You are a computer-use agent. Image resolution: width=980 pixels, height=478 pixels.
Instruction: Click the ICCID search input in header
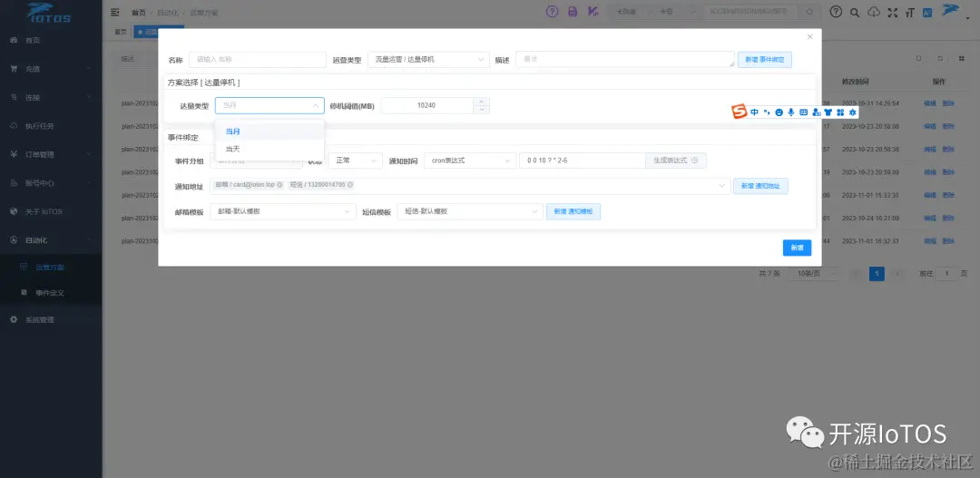(x=750, y=12)
